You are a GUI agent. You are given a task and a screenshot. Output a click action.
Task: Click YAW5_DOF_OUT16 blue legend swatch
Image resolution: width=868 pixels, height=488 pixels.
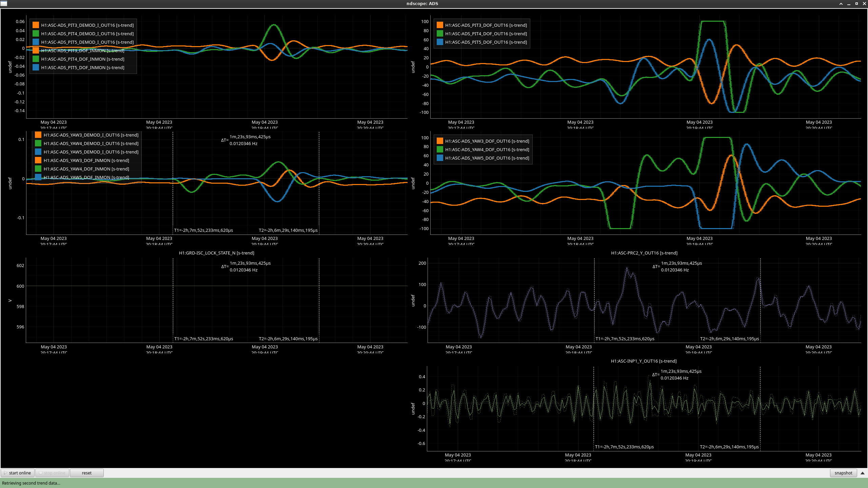[x=440, y=158]
